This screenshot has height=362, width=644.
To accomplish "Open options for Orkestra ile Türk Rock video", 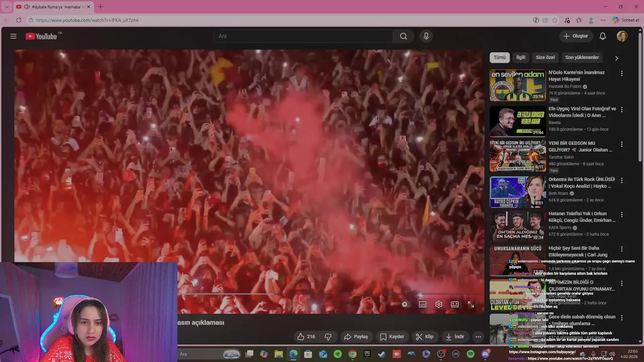I will point(622,180).
